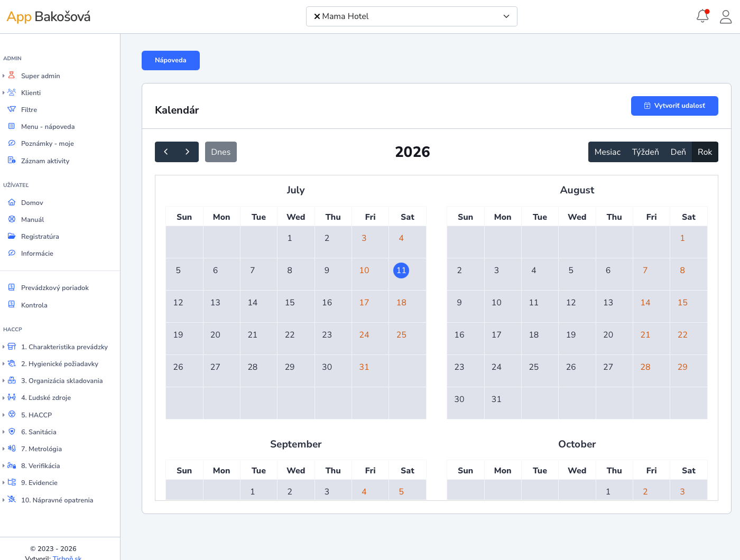
Task: Select August 15 in the calendar
Action: coord(682,303)
